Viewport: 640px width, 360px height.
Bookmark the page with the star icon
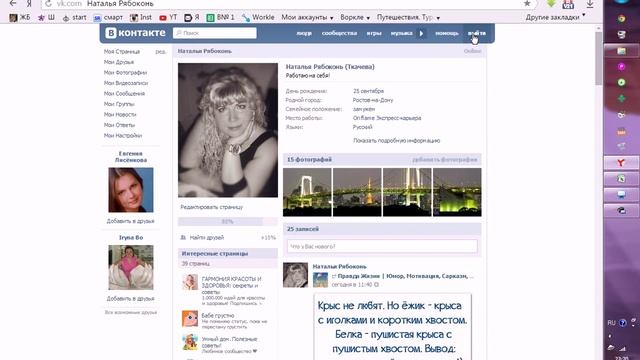coord(527,4)
